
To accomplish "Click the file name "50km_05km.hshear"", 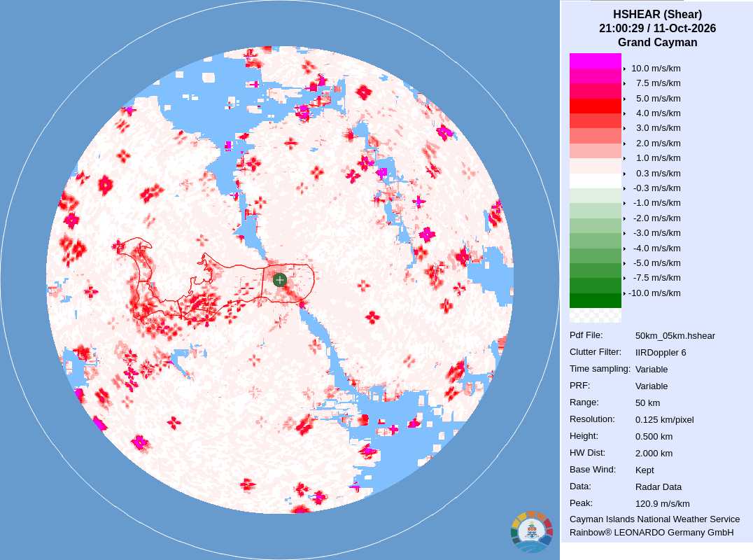I will click(675, 336).
